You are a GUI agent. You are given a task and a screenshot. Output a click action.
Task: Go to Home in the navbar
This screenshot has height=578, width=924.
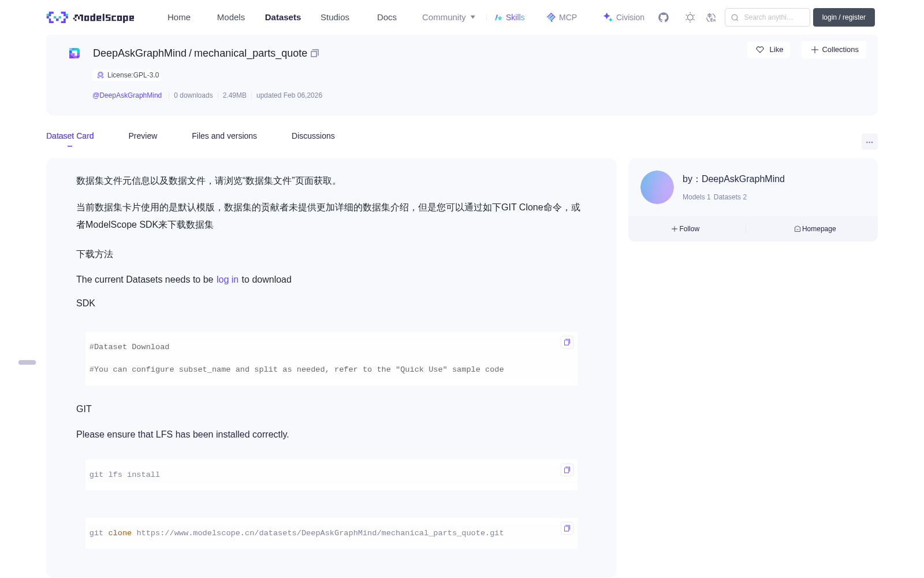click(x=179, y=17)
